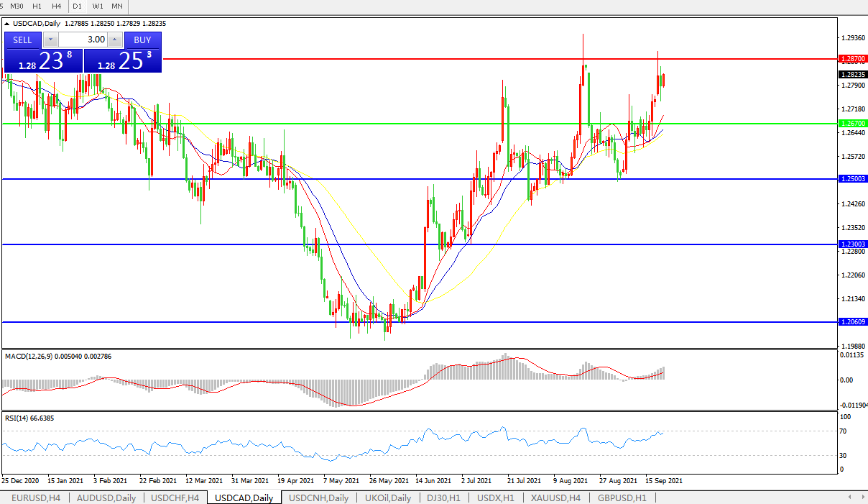This screenshot has width=868, height=504.
Task: Switch to the UKOil,Daily tab
Action: [x=388, y=498]
